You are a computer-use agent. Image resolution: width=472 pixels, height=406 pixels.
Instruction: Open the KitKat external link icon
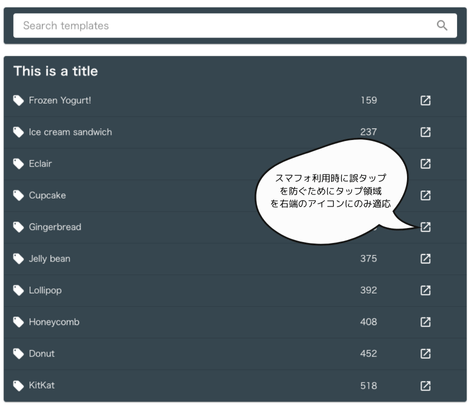425,386
